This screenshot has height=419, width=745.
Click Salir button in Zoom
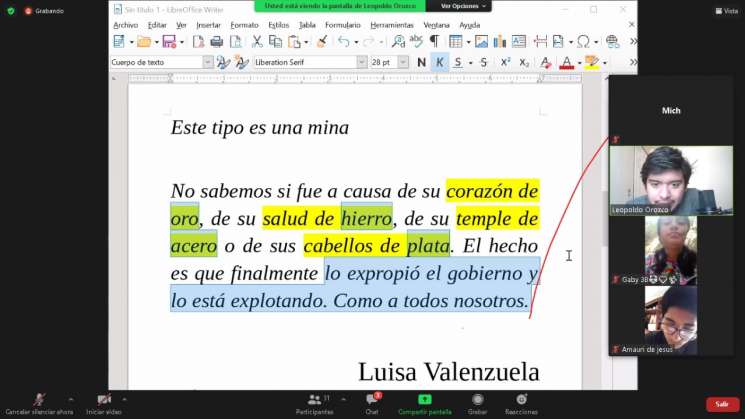click(722, 404)
